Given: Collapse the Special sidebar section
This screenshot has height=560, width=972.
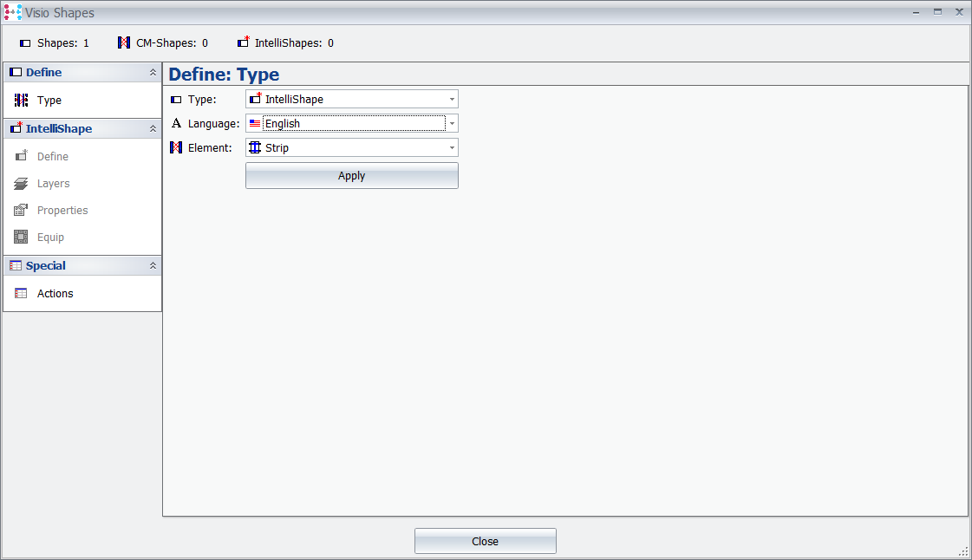Looking at the screenshot, I should pos(153,266).
